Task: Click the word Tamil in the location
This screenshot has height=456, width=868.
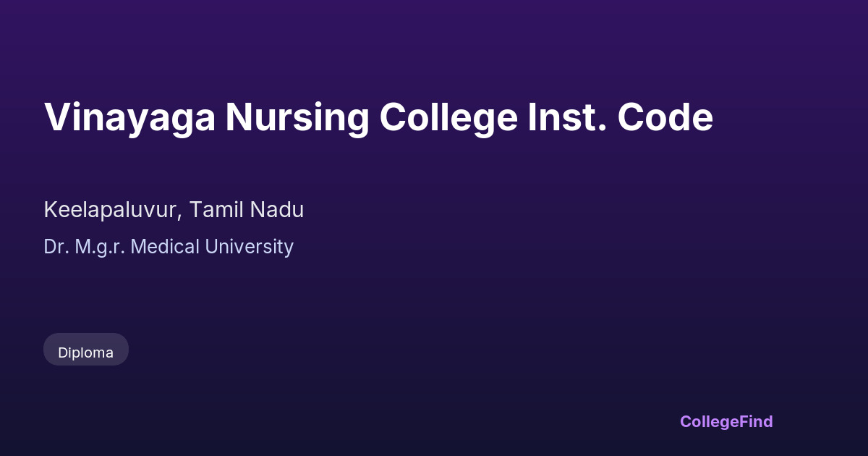Action: tap(216, 210)
